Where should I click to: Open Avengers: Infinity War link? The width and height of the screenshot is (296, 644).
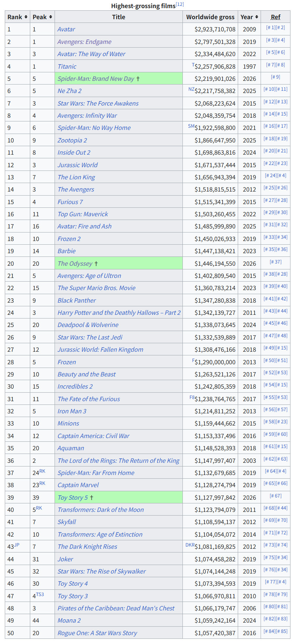[87, 116]
